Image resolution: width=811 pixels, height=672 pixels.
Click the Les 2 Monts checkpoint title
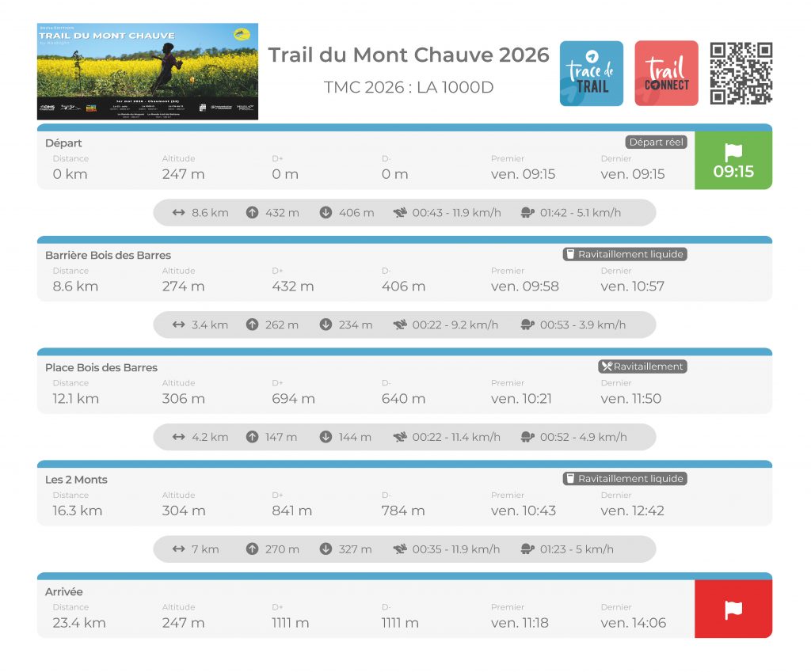(x=76, y=480)
